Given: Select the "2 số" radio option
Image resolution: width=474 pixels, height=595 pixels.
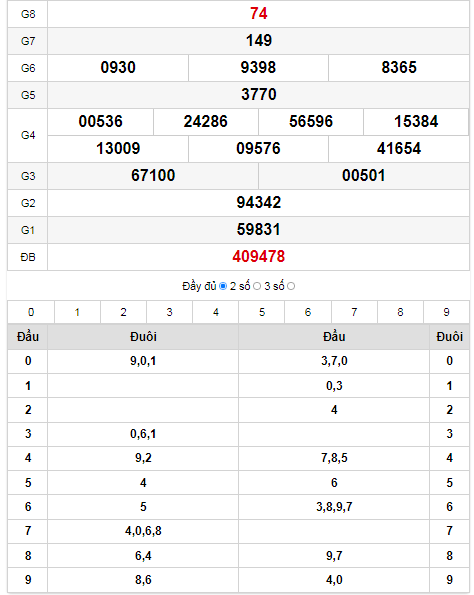Looking at the screenshot, I should tap(257, 286).
